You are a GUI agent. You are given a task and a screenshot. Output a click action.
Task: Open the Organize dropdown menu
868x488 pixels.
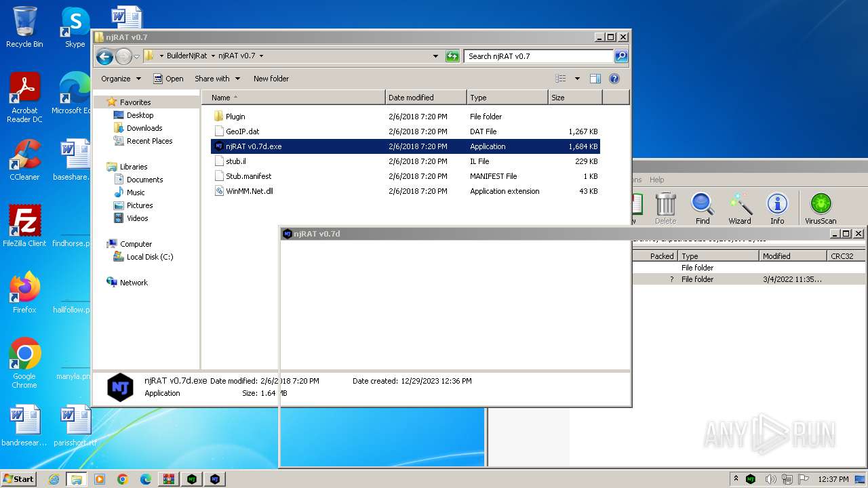click(121, 79)
